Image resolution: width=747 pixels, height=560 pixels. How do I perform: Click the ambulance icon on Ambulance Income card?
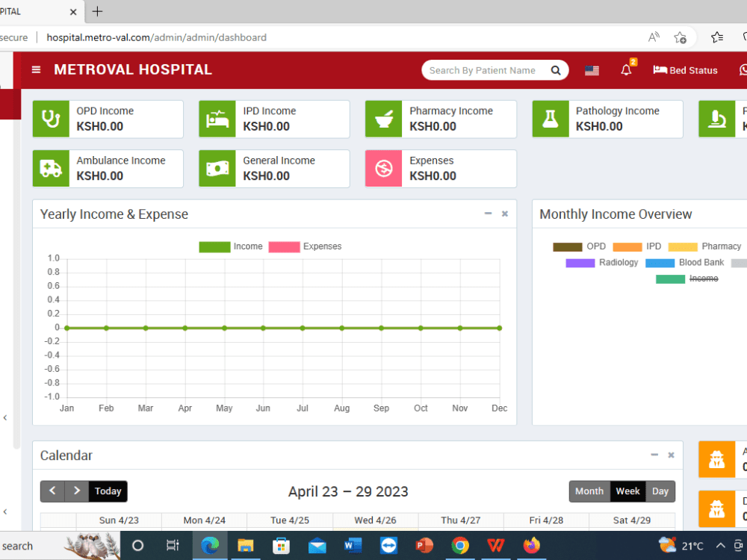tap(50, 169)
